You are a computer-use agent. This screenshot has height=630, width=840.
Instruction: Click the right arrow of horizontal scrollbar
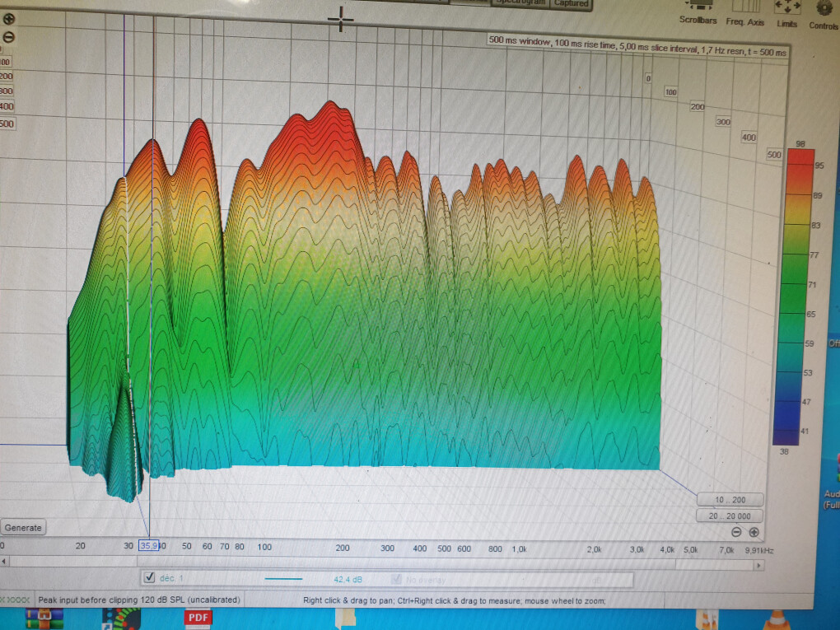coord(758,565)
